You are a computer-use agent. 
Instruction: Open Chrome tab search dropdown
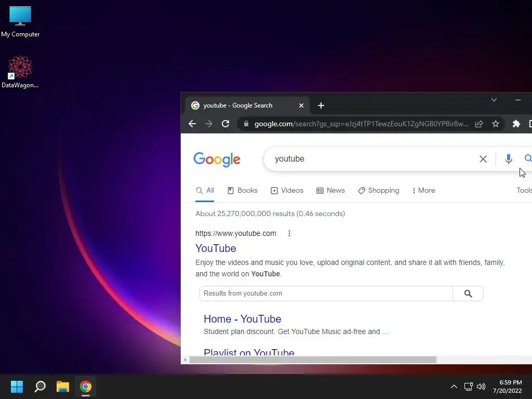point(494,100)
